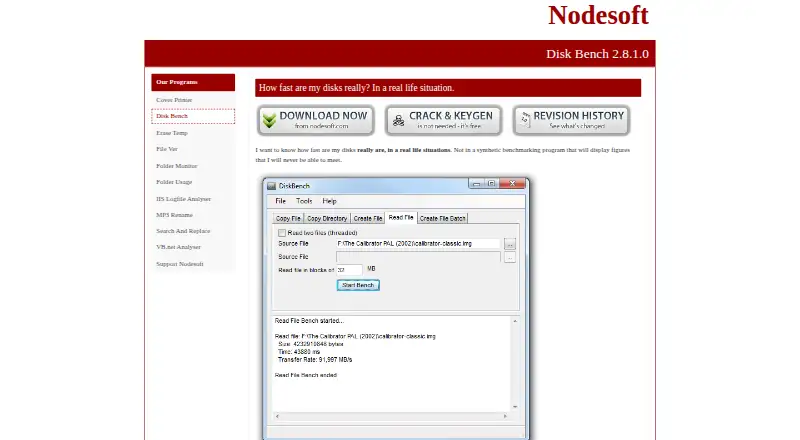Open File Ver program page
The height and width of the screenshot is (440, 800).
(167, 149)
